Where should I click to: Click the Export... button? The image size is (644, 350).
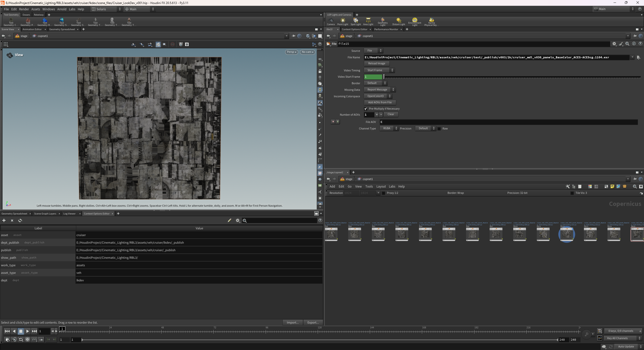click(313, 323)
